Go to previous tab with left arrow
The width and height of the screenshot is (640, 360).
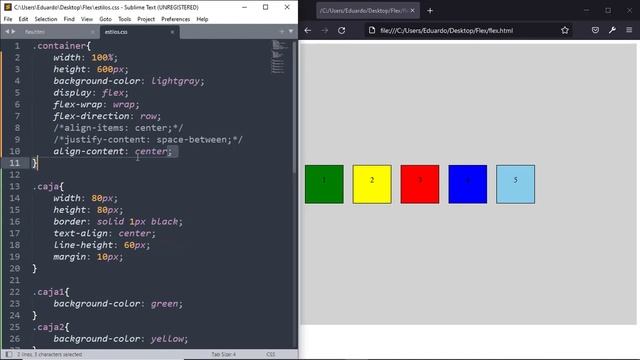tap(7, 31)
